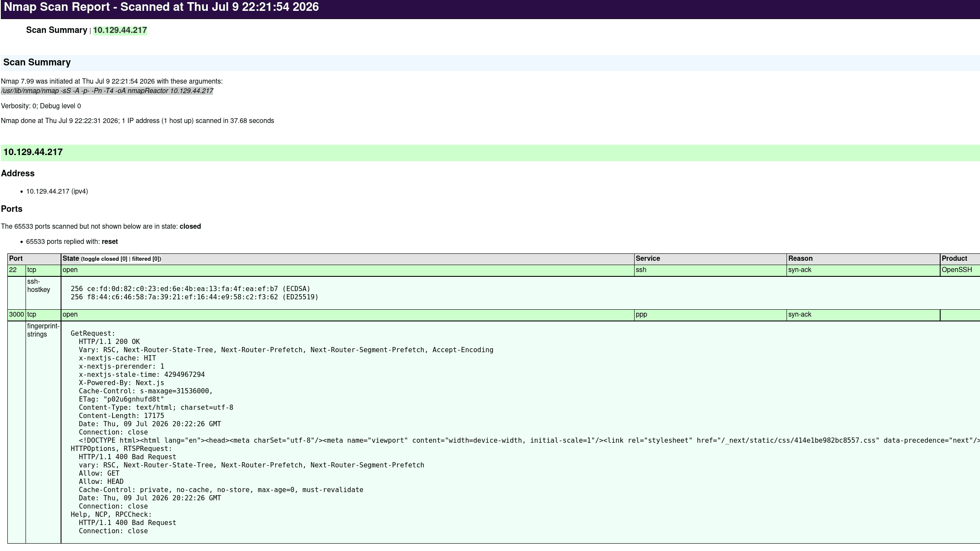Click the syn-ack reason for port 3000
The image size is (980, 551).
[x=863, y=314]
